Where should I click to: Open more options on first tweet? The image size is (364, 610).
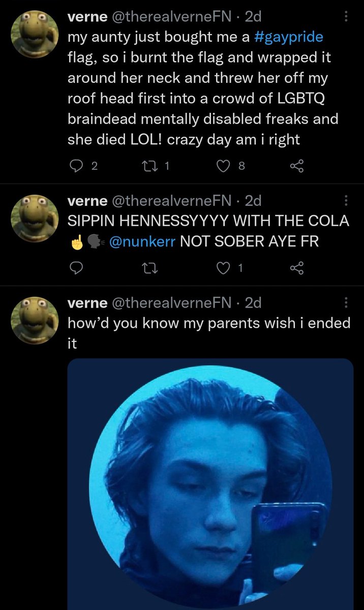346,17
